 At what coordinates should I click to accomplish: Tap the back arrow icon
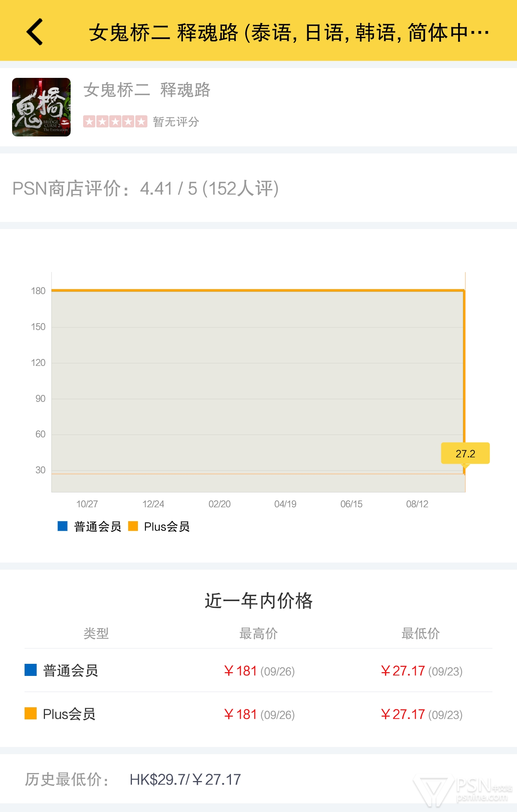click(x=35, y=32)
